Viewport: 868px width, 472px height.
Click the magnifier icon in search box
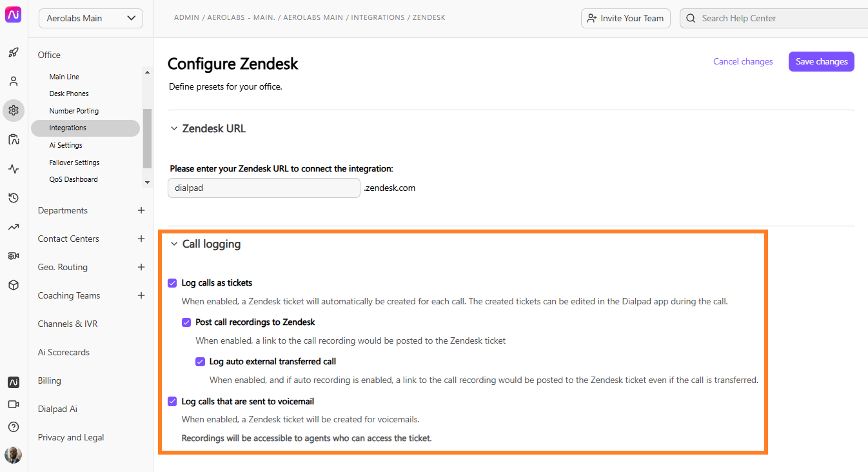(691, 18)
